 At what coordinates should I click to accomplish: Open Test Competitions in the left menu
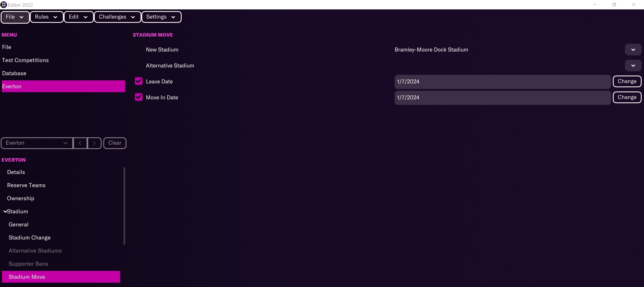coord(63,60)
